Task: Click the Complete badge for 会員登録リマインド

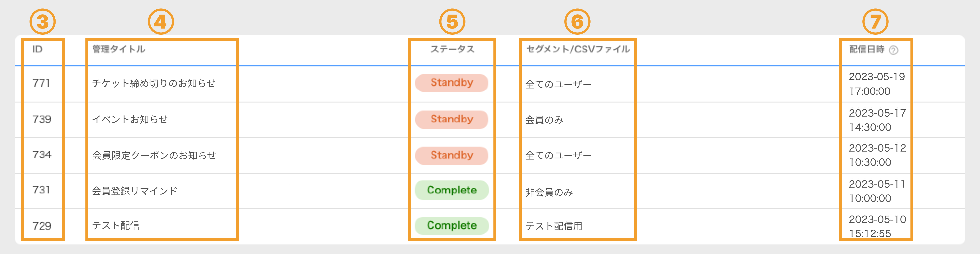Action: [451, 190]
